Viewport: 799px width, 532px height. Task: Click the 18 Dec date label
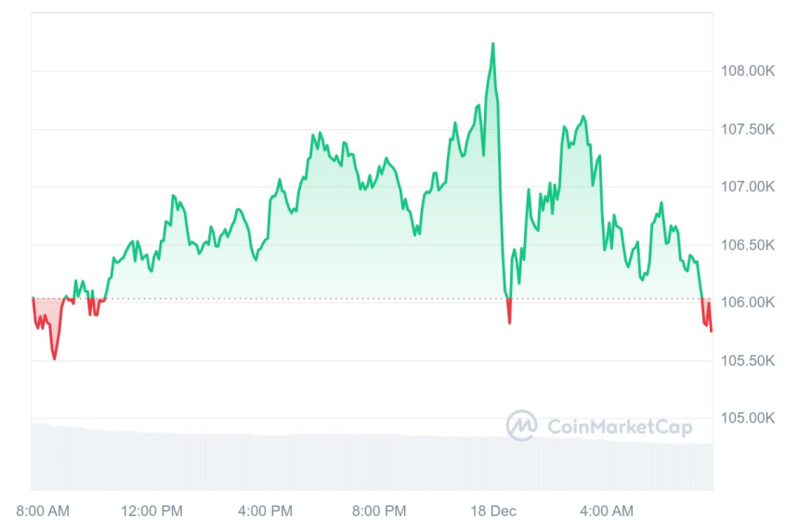click(494, 511)
